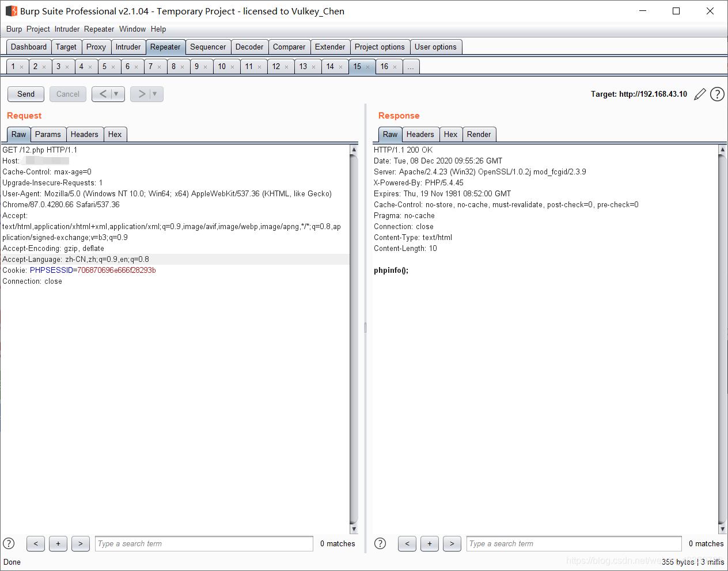Close Repeater tab 5
Viewport: 728px width, 571px height.
coord(113,67)
